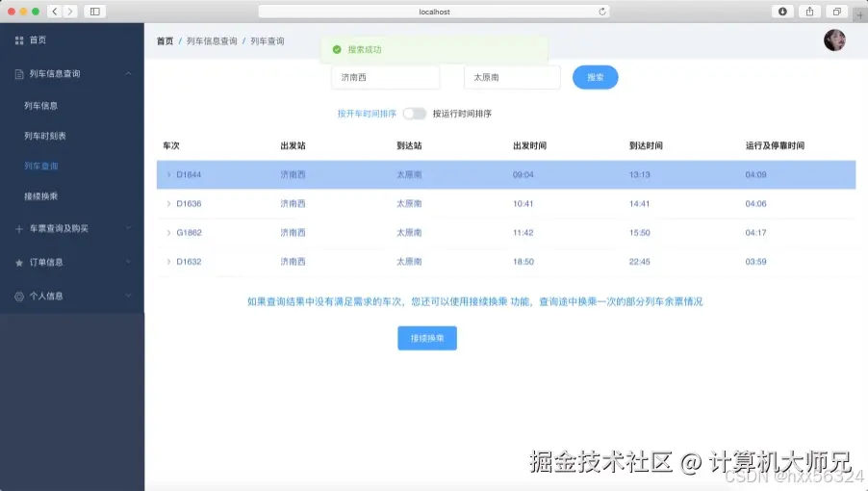
Task: Click the browser back arrow
Action: [x=55, y=11]
